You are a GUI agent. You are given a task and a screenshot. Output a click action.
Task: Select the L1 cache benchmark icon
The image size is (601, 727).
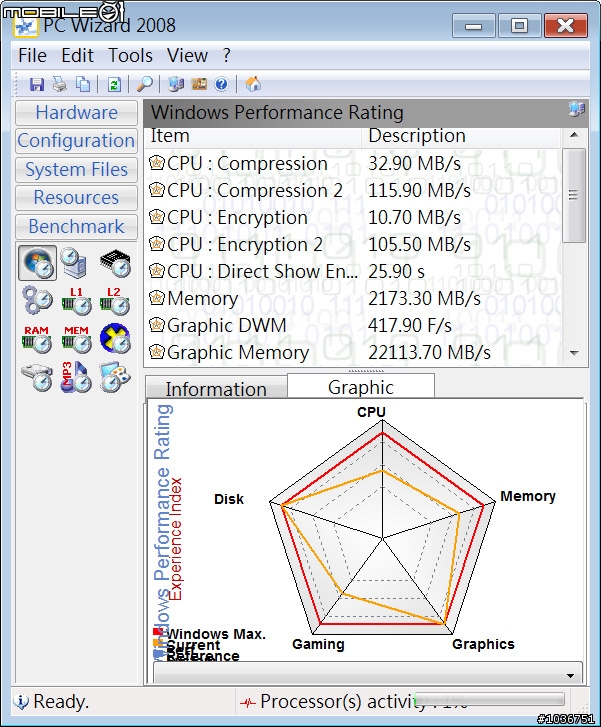tap(76, 301)
